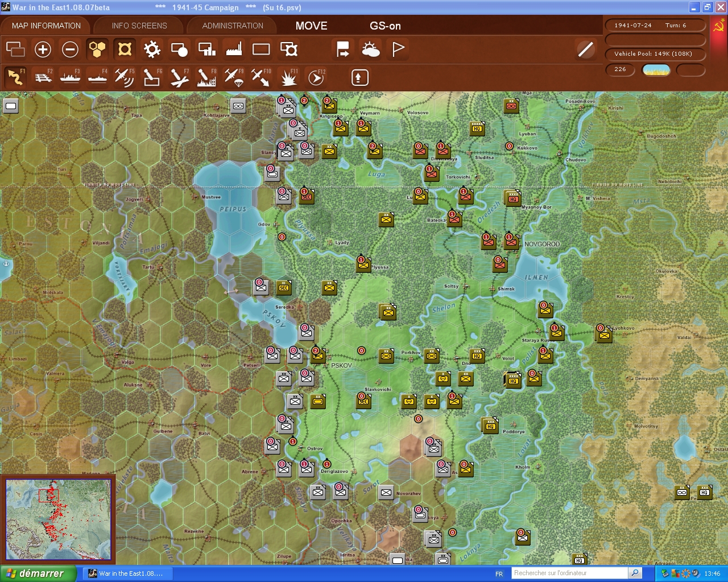Click the Staraya Russa town label
Image resolution: width=728 pixels, height=582 pixels.
pyautogui.click(x=535, y=340)
